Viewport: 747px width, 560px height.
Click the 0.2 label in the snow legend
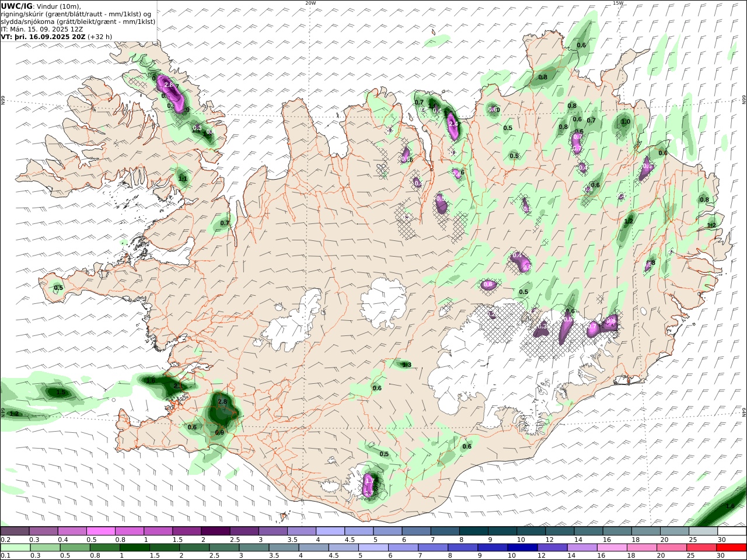[5, 540]
